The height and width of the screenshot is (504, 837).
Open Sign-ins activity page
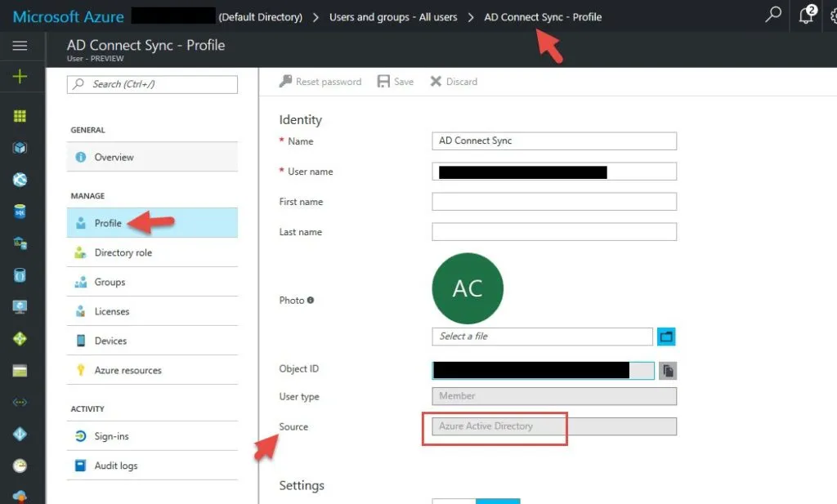pos(111,436)
